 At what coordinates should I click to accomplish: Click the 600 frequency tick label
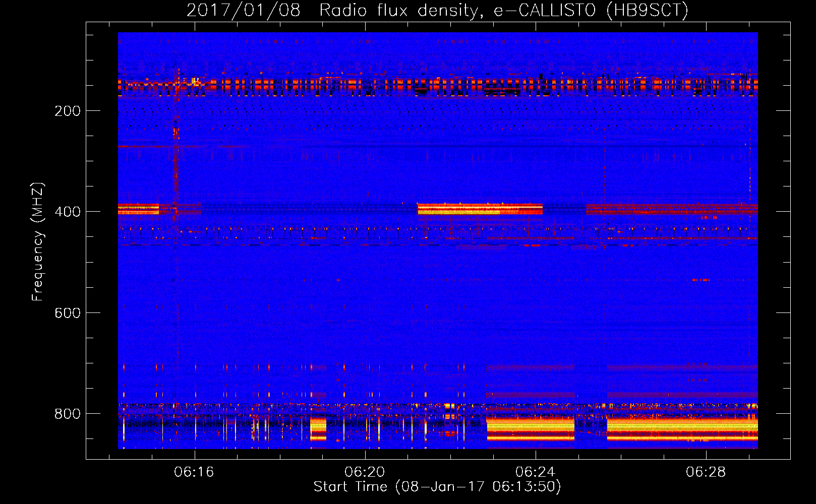click(68, 313)
